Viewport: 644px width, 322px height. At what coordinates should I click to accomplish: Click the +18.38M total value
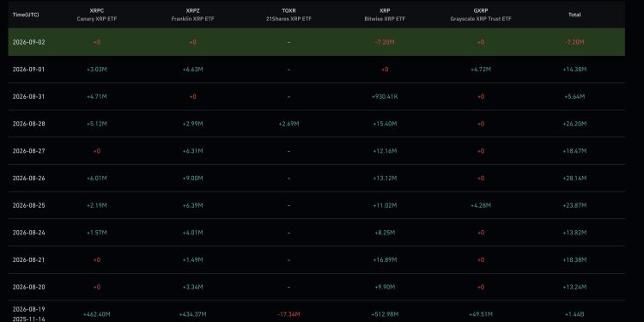pyautogui.click(x=574, y=260)
